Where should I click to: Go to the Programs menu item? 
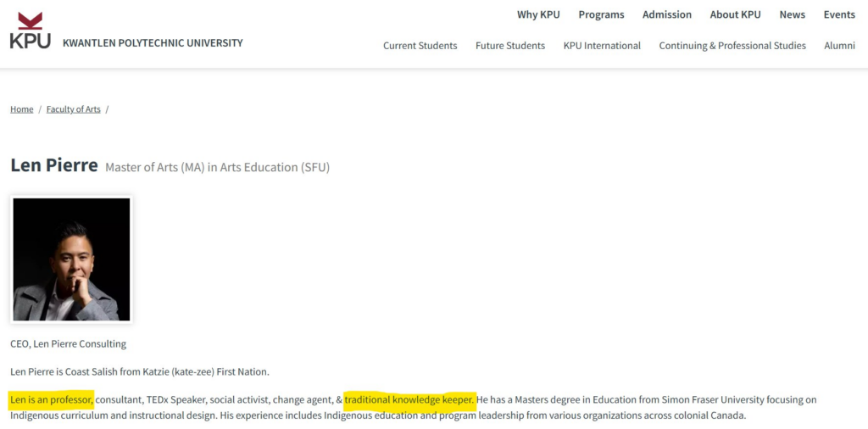pyautogui.click(x=601, y=14)
